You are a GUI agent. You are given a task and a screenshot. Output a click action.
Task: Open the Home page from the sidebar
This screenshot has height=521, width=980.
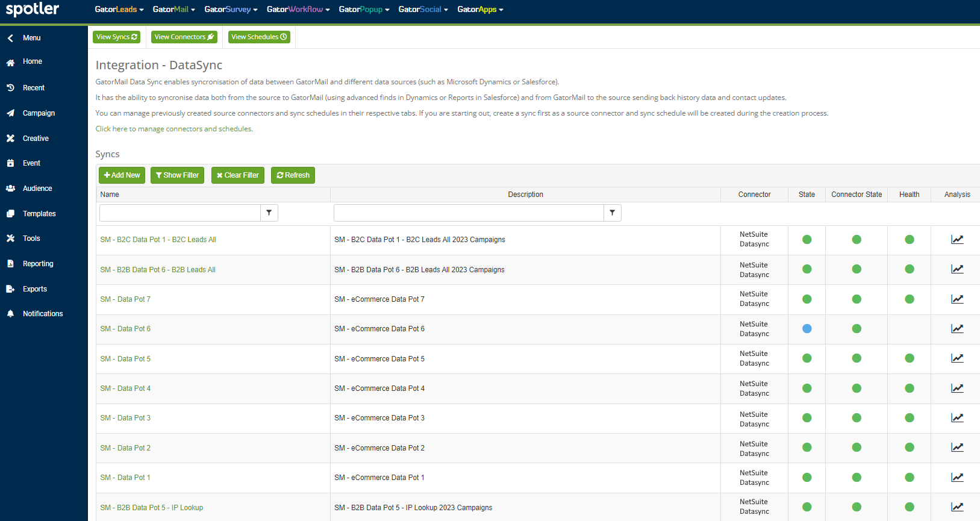[x=32, y=61]
